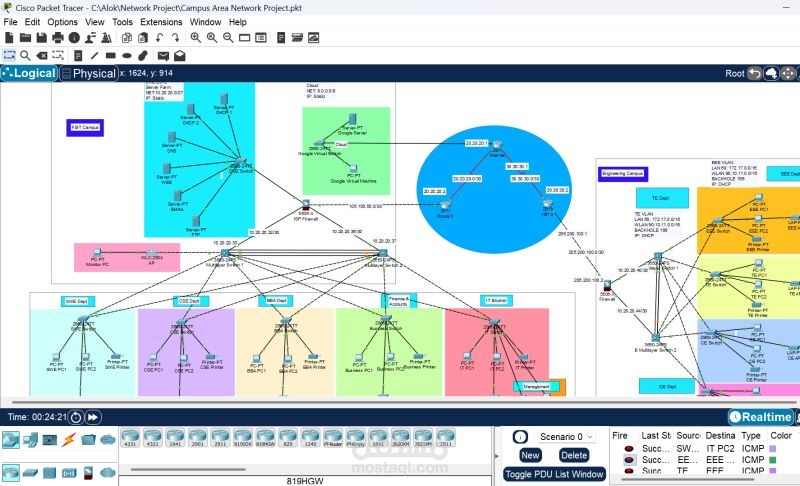Image resolution: width=800 pixels, height=486 pixels.
Task: Open the Edit menu
Action: pyautogui.click(x=32, y=22)
